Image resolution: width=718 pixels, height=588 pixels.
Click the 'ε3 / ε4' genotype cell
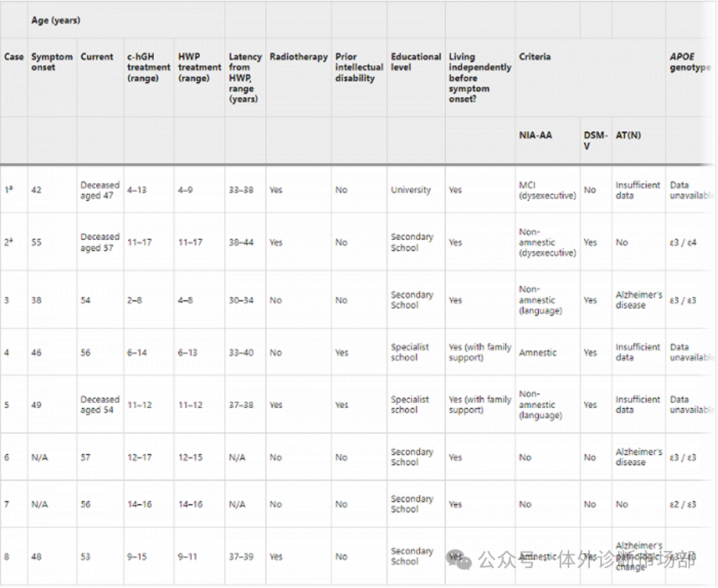coord(682,242)
